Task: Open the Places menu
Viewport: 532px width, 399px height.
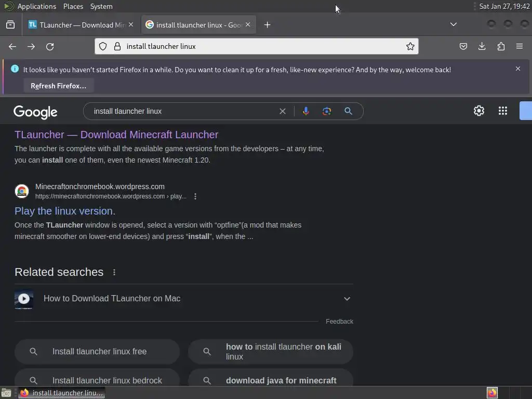Action: (73, 6)
